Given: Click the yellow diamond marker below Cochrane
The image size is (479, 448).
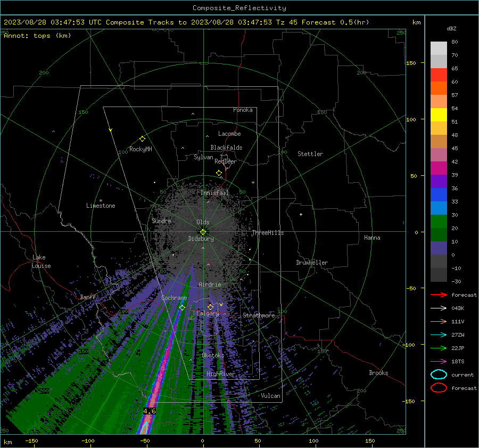Looking at the screenshot, I should [x=183, y=307].
